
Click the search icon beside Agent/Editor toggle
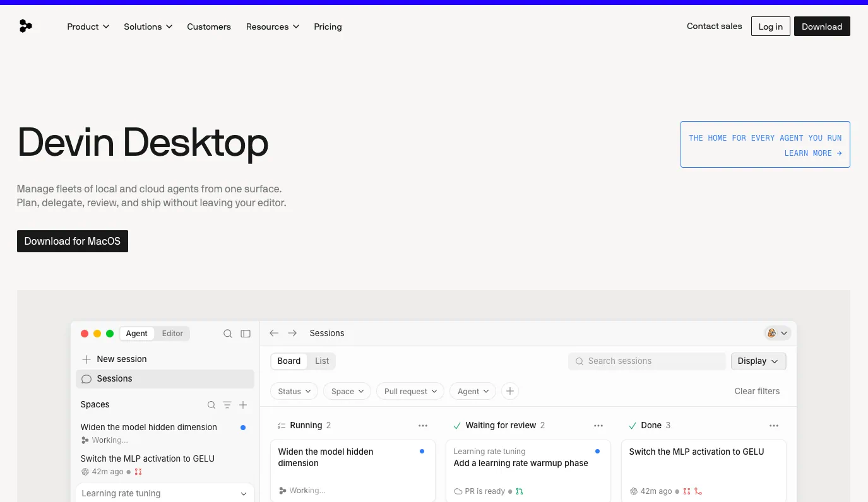point(228,334)
